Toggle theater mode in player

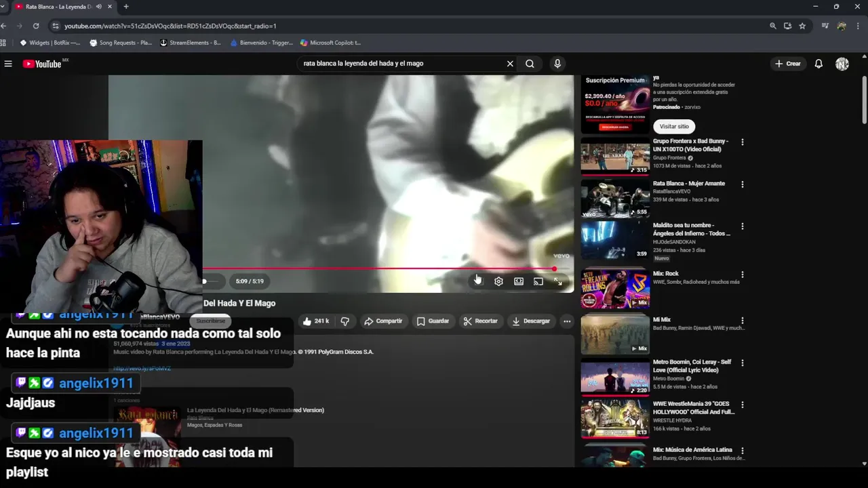519,281
